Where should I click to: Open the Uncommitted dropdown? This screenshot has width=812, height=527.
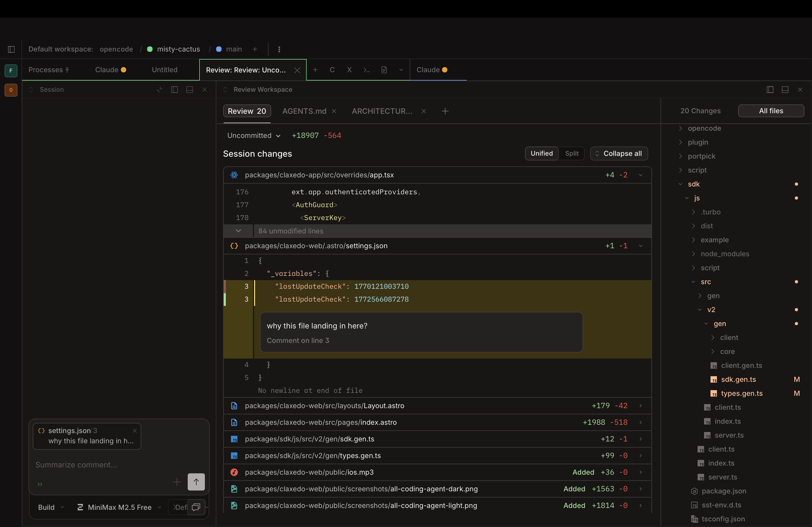pyautogui.click(x=253, y=136)
